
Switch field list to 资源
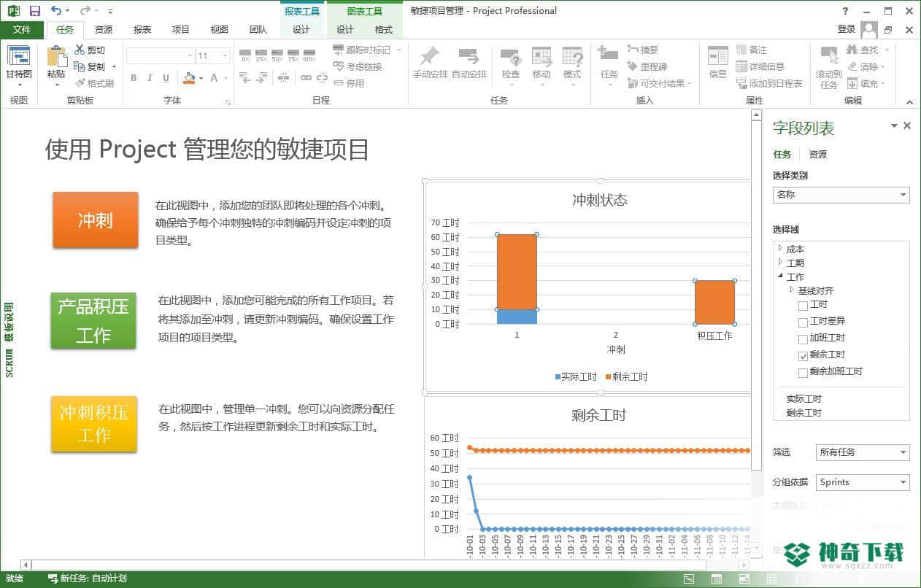point(818,155)
